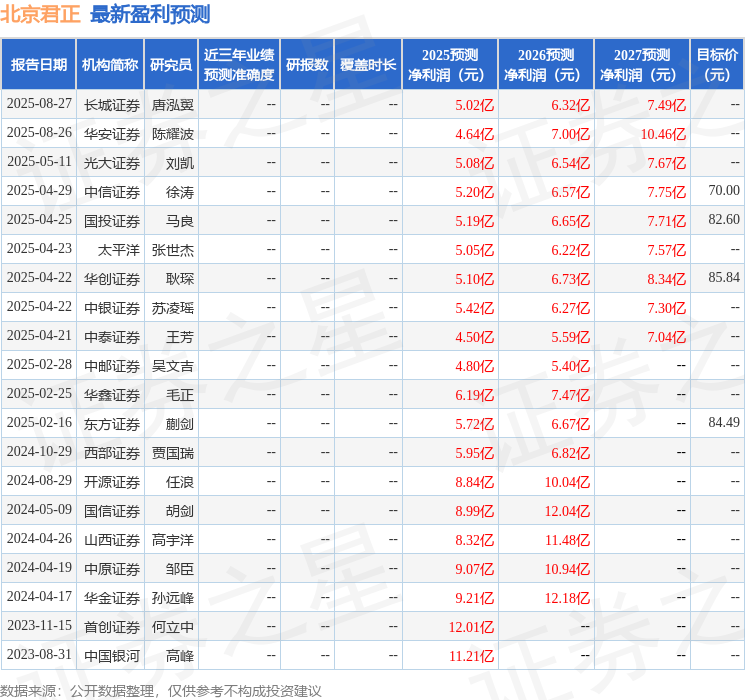The image size is (745, 700).
Task: Select analyst 贾国瑞
Action: click(x=173, y=453)
